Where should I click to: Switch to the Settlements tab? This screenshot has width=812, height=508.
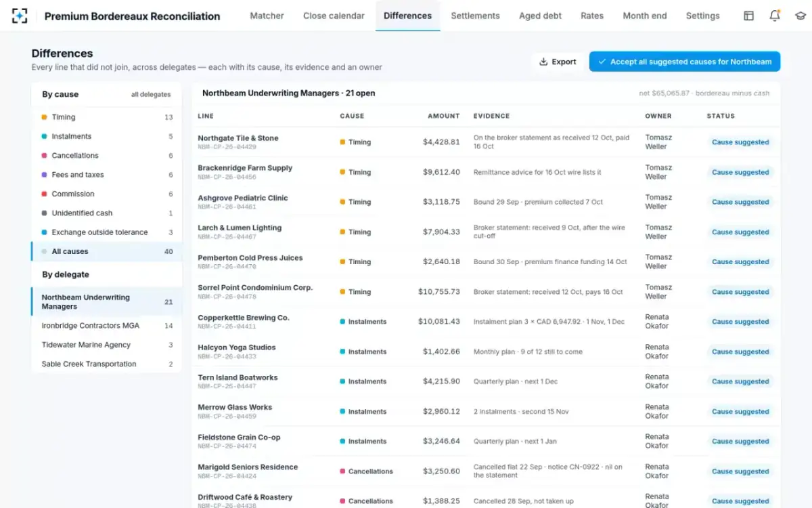click(x=475, y=16)
